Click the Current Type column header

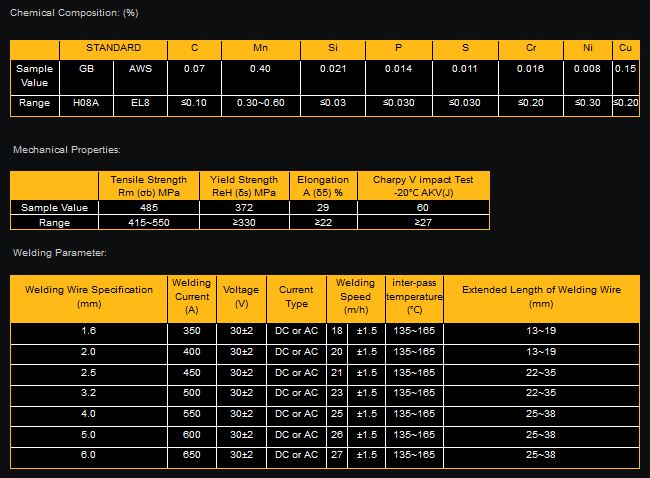click(x=296, y=296)
